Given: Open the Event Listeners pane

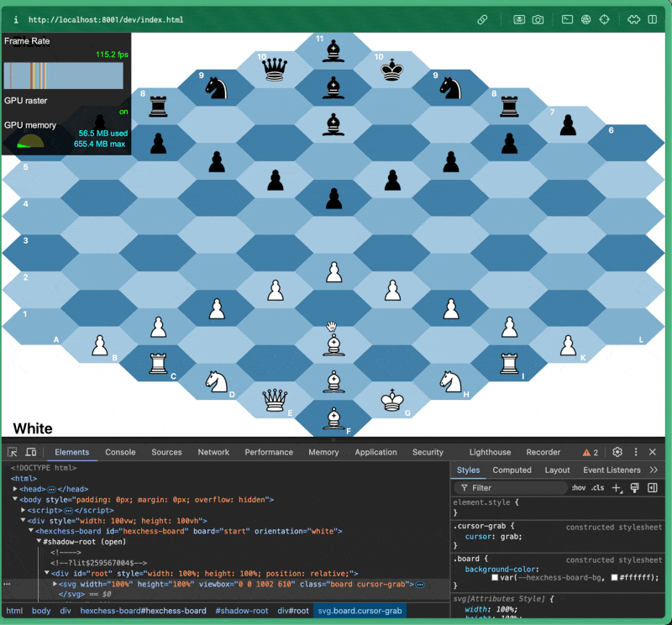Looking at the screenshot, I should tap(612, 470).
